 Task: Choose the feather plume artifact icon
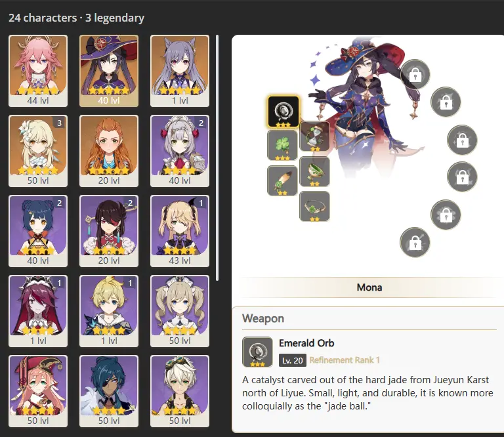pyautogui.click(x=282, y=180)
